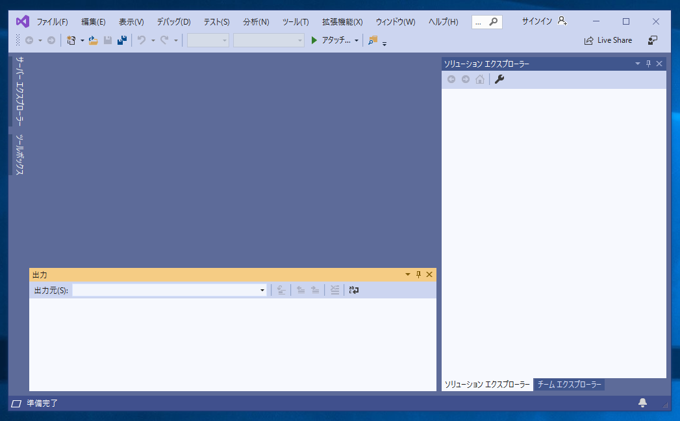Click the Solution Explorer home icon

pyautogui.click(x=480, y=79)
